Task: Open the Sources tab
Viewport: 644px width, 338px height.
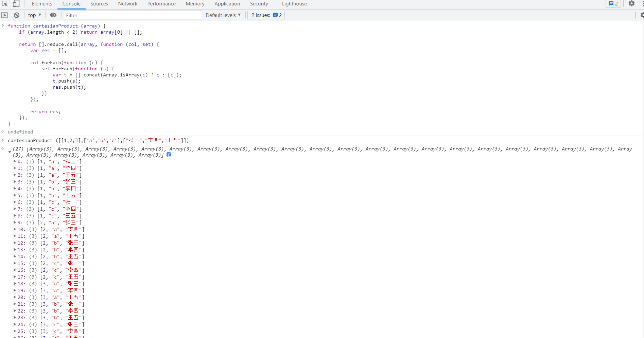Action: coord(99,4)
